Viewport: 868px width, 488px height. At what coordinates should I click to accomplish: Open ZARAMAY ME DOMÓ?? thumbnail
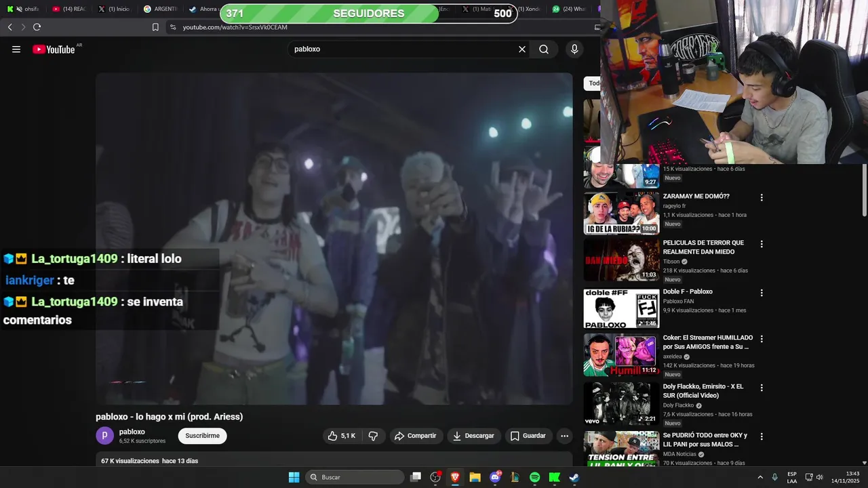point(621,213)
